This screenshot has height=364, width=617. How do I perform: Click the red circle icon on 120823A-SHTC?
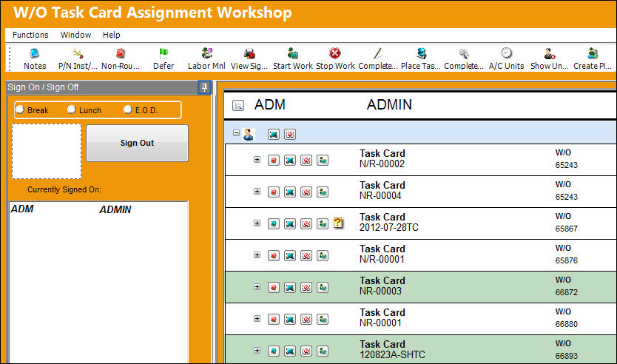[306, 351]
